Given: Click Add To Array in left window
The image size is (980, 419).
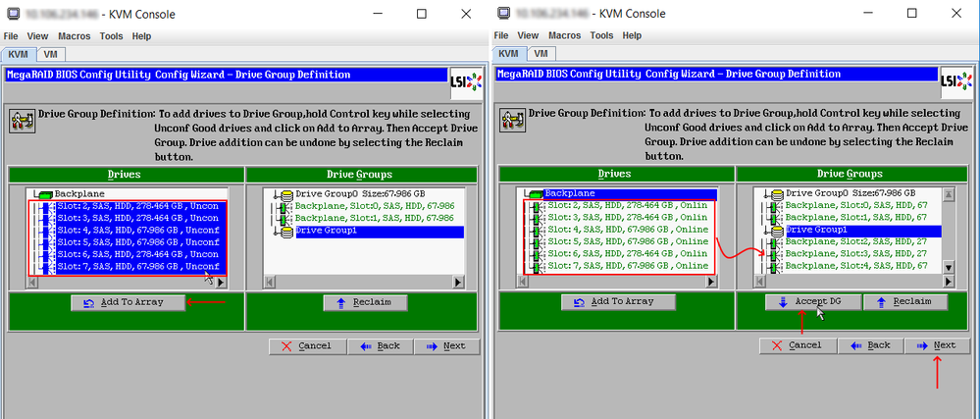Looking at the screenshot, I should point(129,302).
